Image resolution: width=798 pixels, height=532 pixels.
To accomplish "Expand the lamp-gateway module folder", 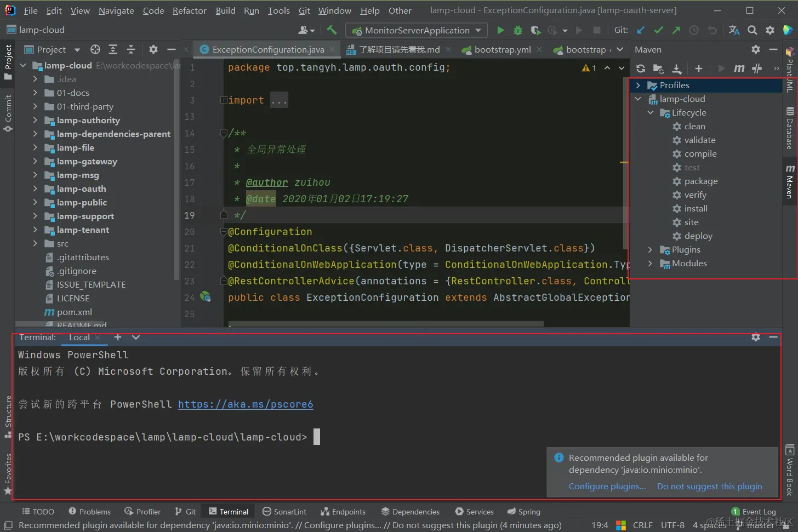I will tap(36, 162).
